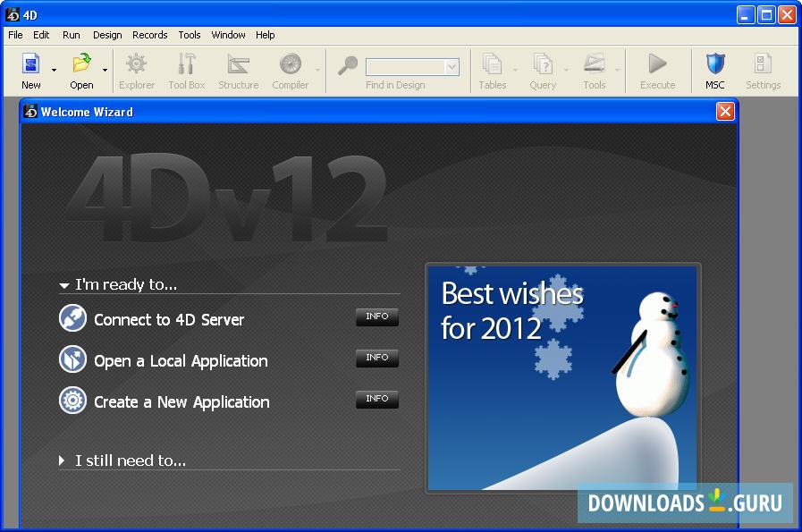The width and height of the screenshot is (802, 532).
Task: Open the MSC shield icon
Action: point(715,64)
